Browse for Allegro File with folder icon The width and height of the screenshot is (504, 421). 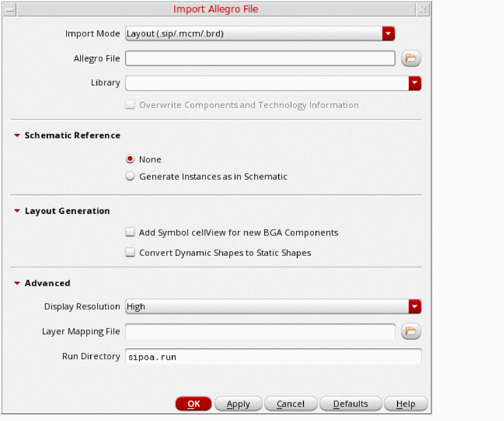point(411,58)
